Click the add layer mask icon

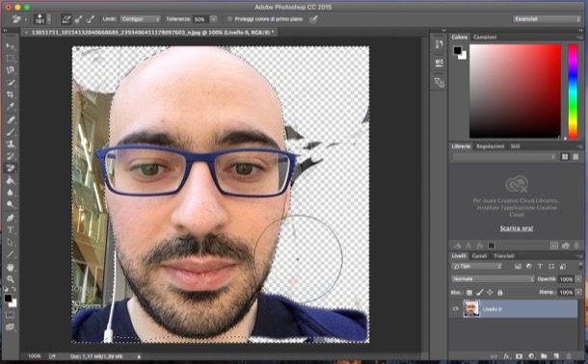519,356
